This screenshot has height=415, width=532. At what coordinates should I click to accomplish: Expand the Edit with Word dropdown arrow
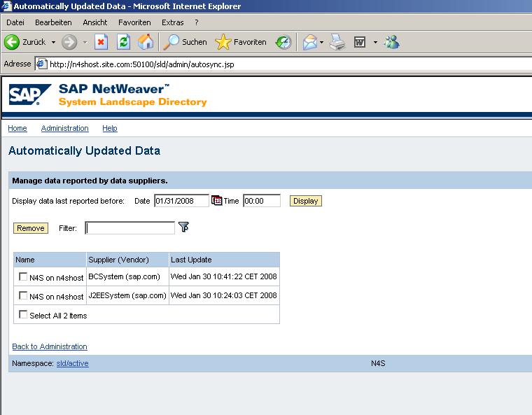point(375,42)
